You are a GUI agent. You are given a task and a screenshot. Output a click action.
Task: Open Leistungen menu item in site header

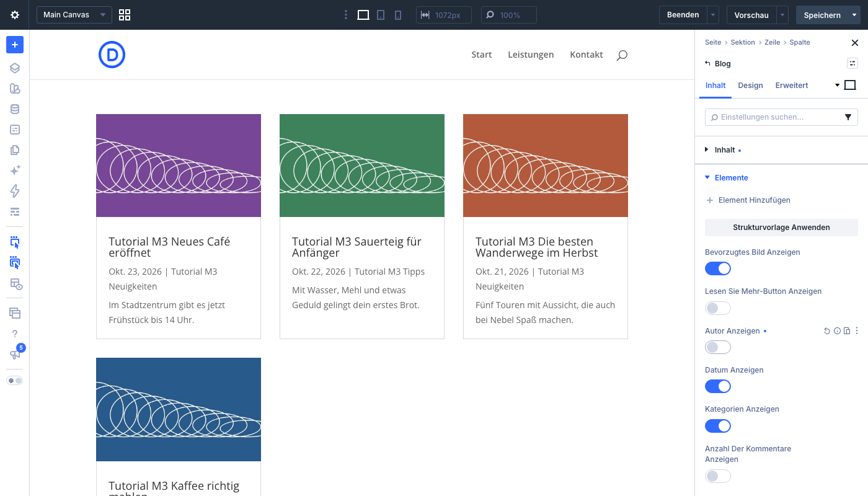pyautogui.click(x=531, y=55)
